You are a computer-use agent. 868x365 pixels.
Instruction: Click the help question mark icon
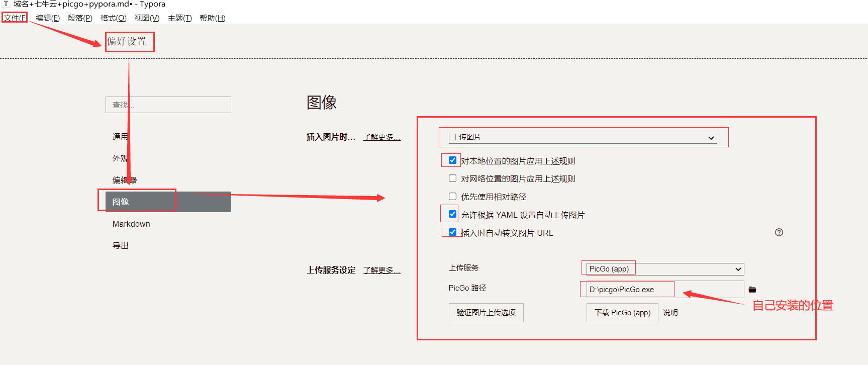point(779,232)
